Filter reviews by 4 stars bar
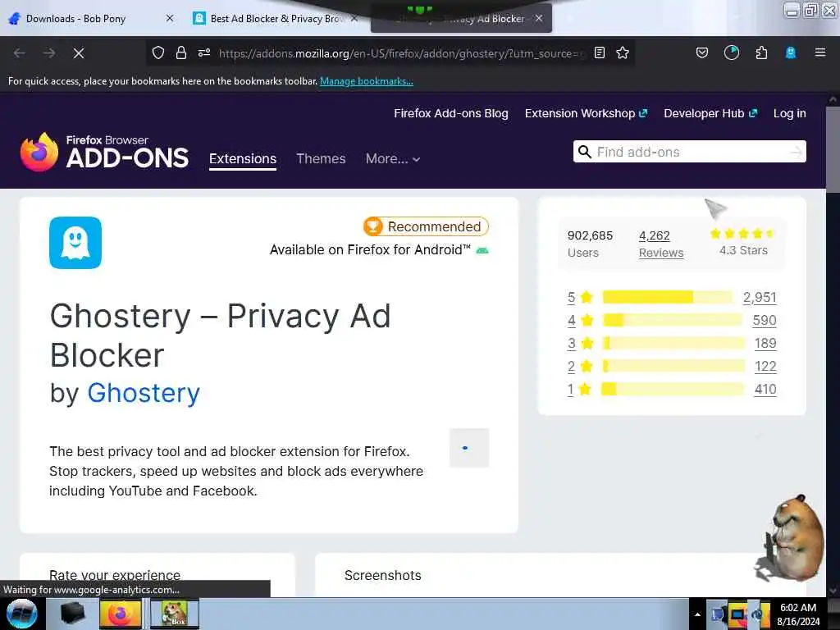This screenshot has width=840, height=630. (x=673, y=320)
